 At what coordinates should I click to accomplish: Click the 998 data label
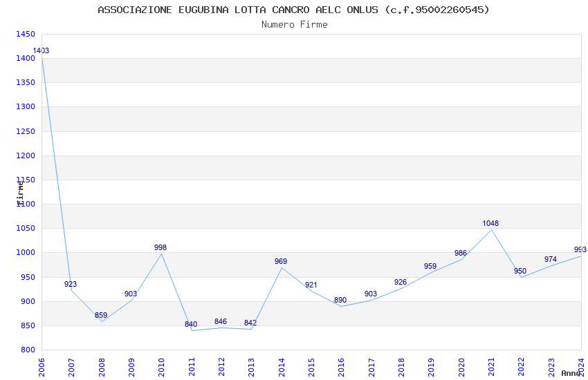160,247
